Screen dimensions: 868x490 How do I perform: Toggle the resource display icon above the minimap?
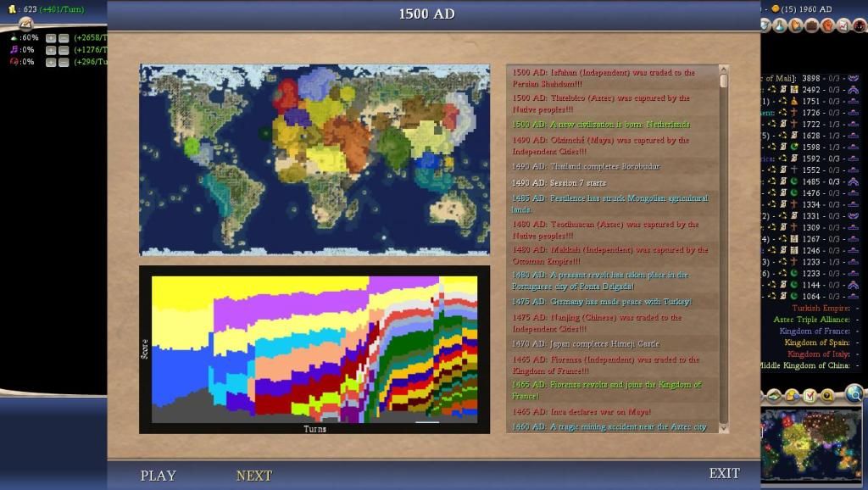(827, 395)
